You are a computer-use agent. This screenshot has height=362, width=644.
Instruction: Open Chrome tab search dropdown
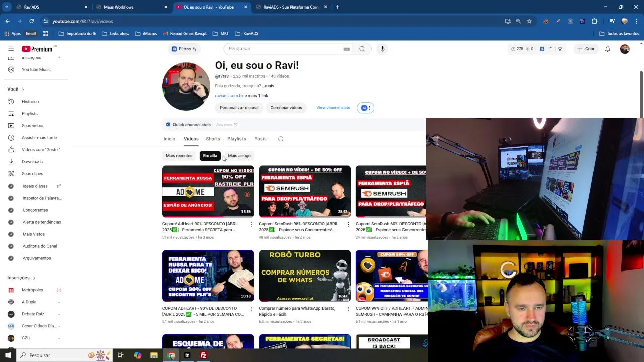[x=7, y=7]
